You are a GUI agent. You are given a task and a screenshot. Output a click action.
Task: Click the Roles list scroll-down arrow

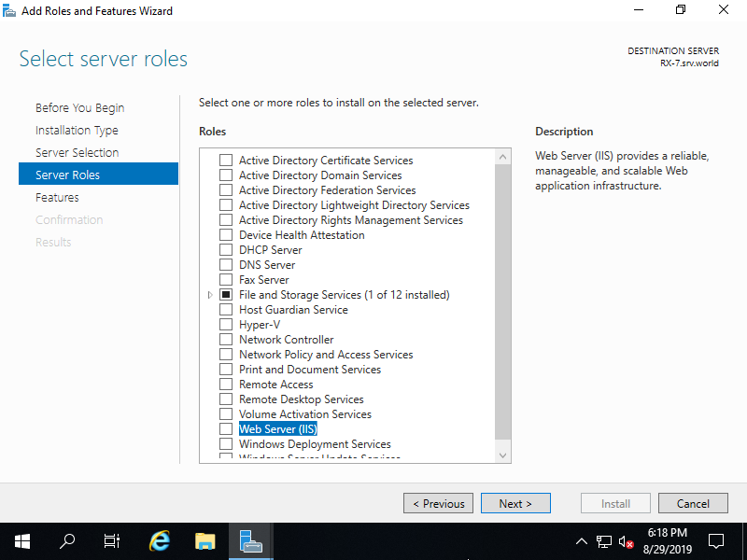point(503,455)
